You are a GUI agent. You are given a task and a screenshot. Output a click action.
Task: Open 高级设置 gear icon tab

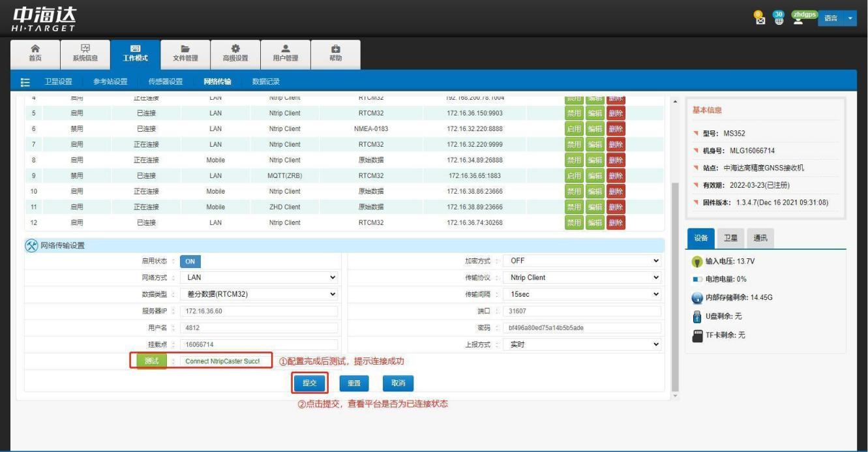pyautogui.click(x=235, y=52)
